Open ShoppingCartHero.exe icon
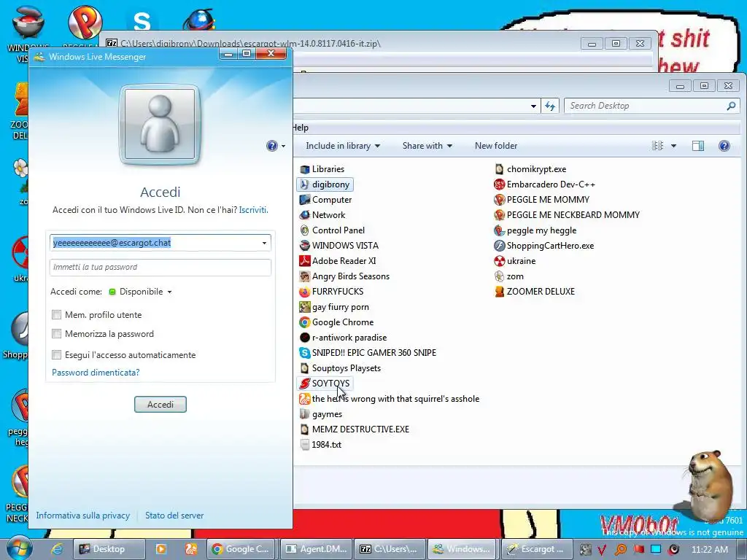 click(x=499, y=246)
